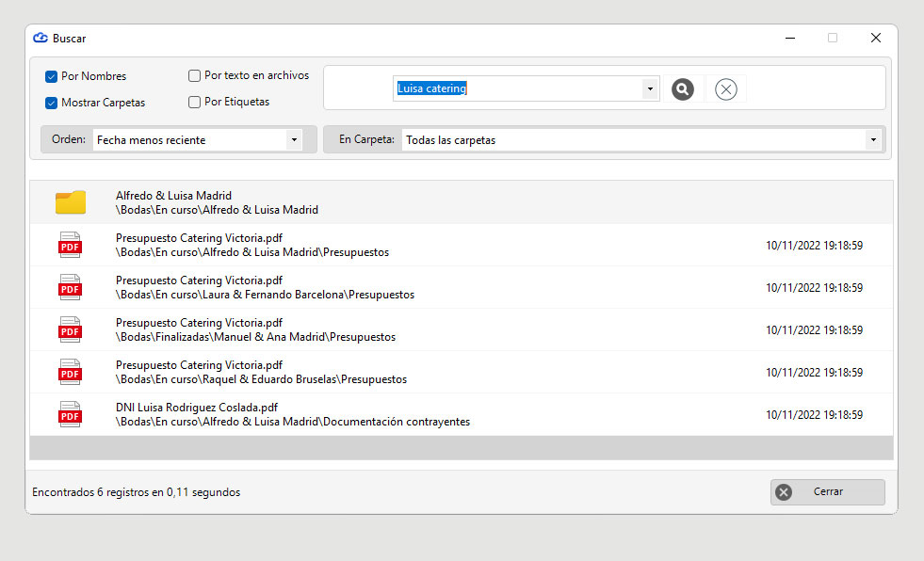
Task: Click the Cerrar button
Action: pos(827,492)
